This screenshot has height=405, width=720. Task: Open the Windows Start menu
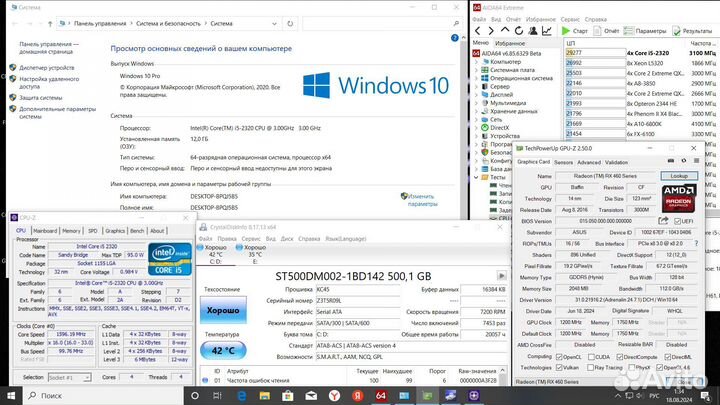[11, 395]
